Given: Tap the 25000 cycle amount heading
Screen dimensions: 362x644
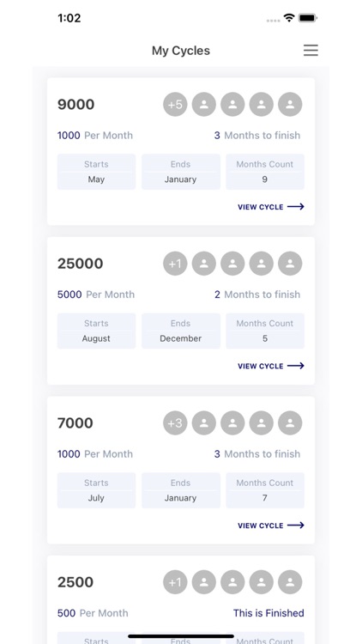Looking at the screenshot, I should pos(80,264).
